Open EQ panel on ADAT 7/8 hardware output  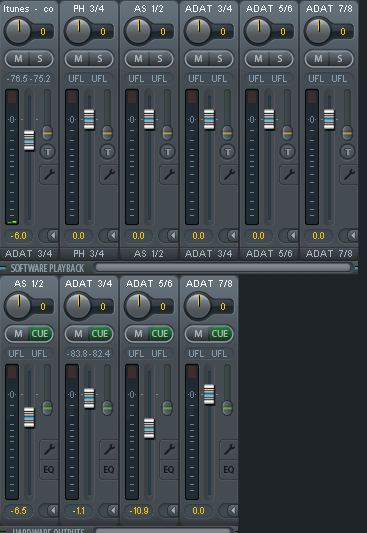(229, 470)
